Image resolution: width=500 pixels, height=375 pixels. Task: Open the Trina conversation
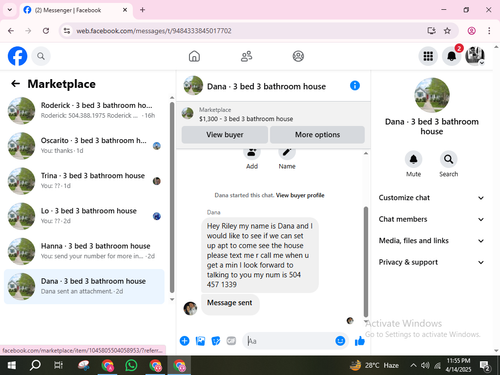(84, 181)
